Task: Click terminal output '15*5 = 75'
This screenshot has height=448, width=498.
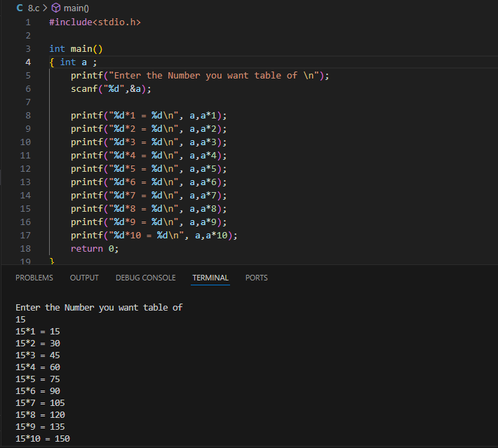Action: (38, 379)
